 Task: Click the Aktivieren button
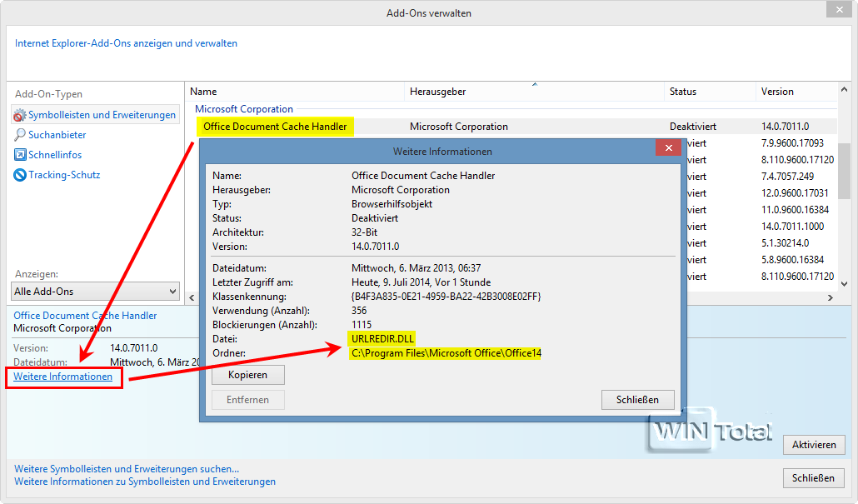[x=814, y=445]
